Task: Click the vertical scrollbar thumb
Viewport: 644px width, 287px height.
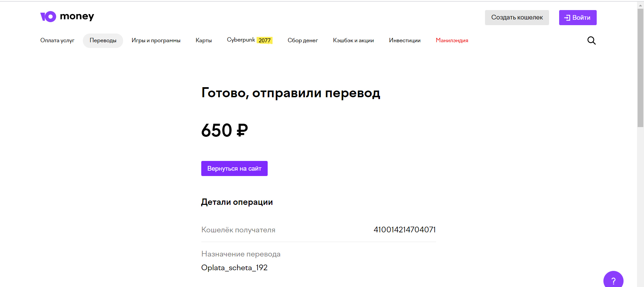Action: pyautogui.click(x=640, y=68)
